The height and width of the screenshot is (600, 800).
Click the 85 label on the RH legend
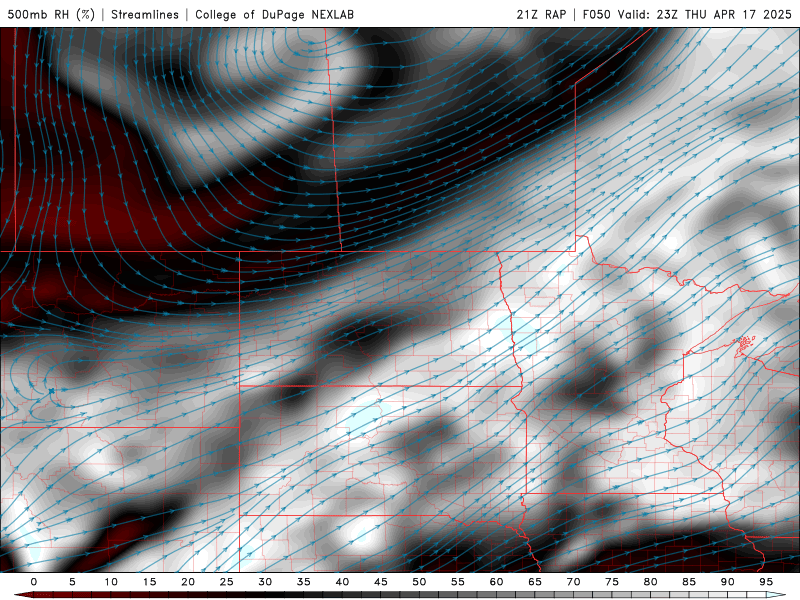coord(689,582)
